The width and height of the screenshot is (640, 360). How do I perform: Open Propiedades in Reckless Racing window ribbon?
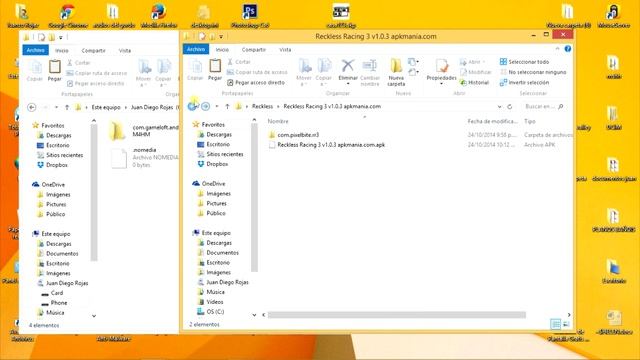pos(441,70)
